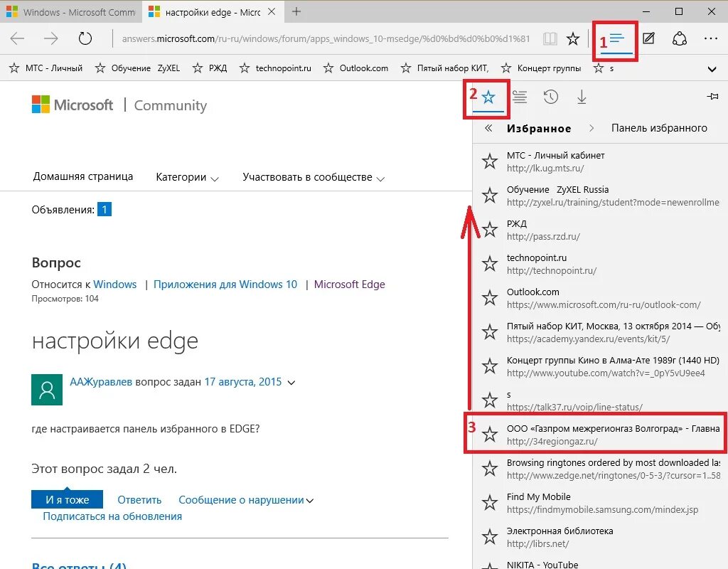The width and height of the screenshot is (728, 569).
Task: Open Пятый набор КИТ favorite in Hub
Action: pos(600,332)
